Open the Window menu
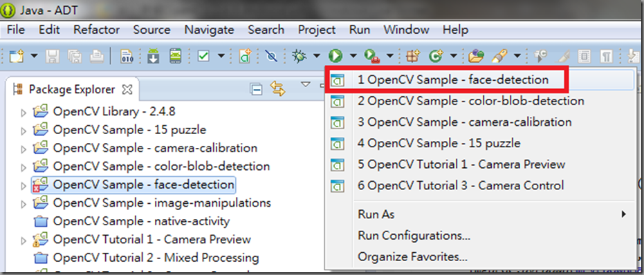This screenshot has width=644, height=275. click(406, 30)
